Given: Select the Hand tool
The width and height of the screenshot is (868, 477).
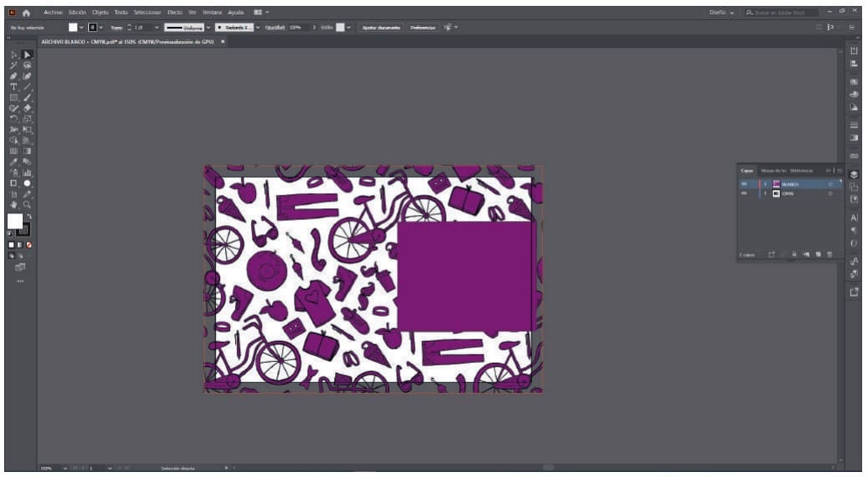Looking at the screenshot, I should pos(13,204).
